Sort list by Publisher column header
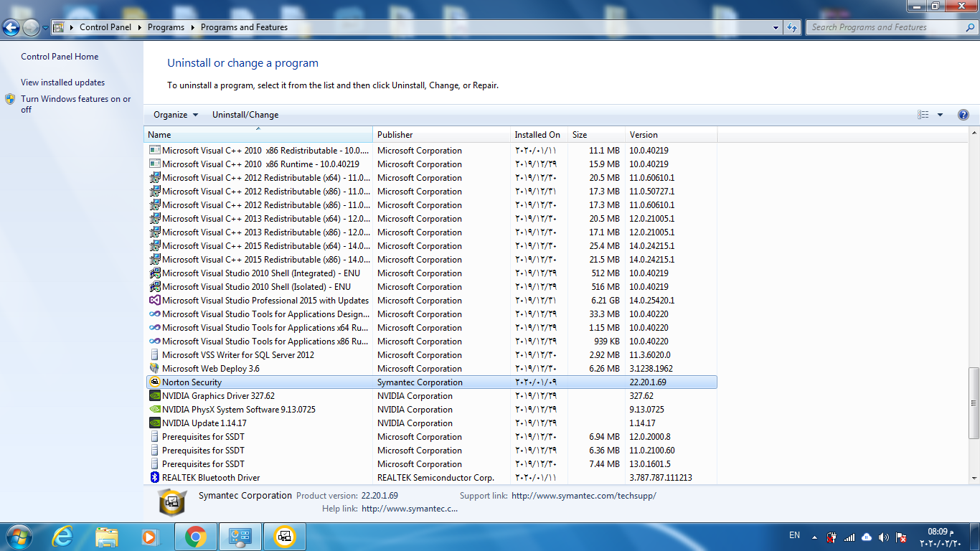This screenshot has width=980, height=551. point(441,135)
